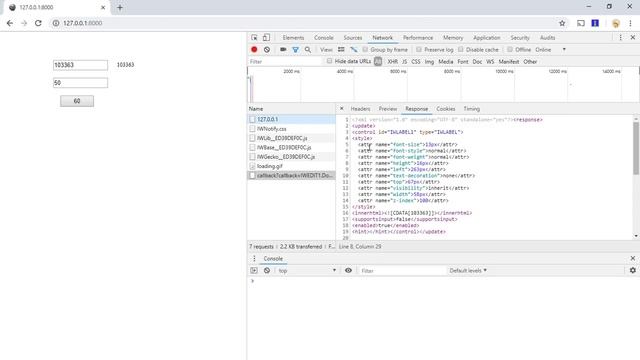Open the Timing tab of the request

[x=471, y=109]
